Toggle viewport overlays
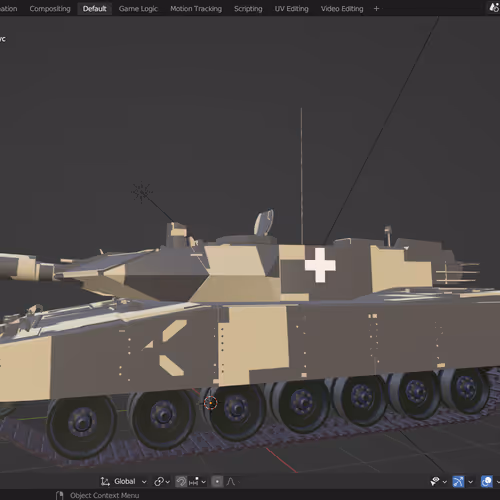The image size is (500, 500). pyautogui.click(x=487, y=481)
